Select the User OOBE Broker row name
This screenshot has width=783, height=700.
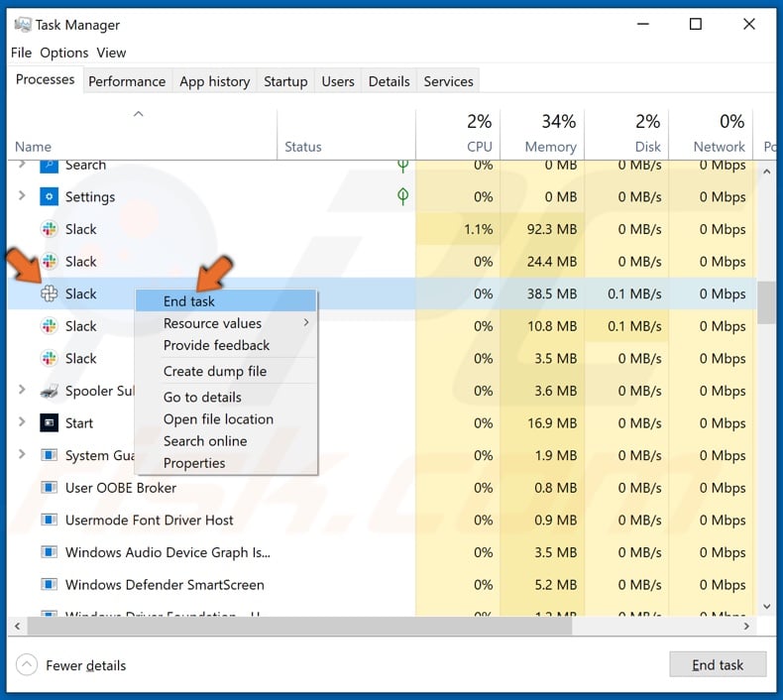click(120, 488)
